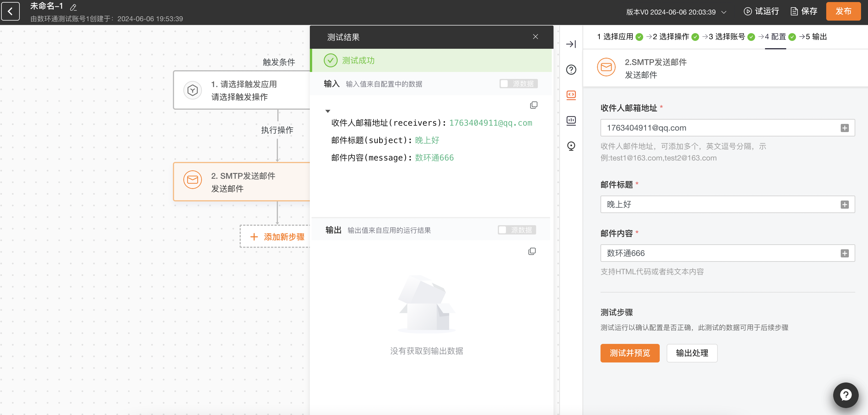Click SMTP mail icon in config header
Viewport: 868px width, 415px height.
point(606,67)
